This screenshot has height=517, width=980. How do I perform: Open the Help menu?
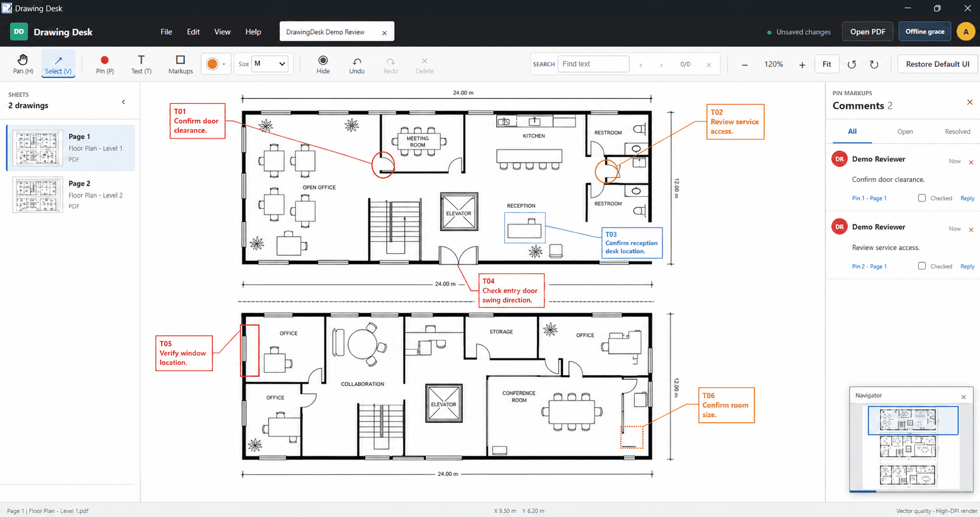[x=253, y=32]
